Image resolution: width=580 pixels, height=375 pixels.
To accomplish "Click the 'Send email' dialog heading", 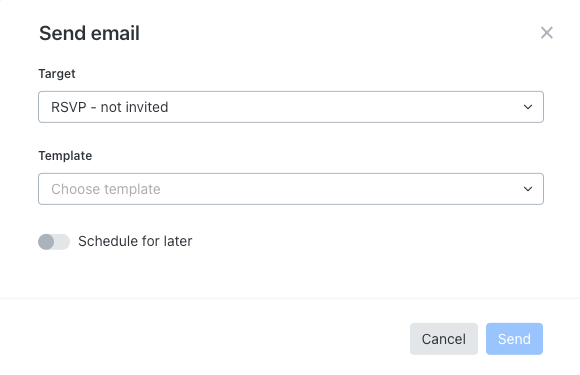I will [90, 33].
